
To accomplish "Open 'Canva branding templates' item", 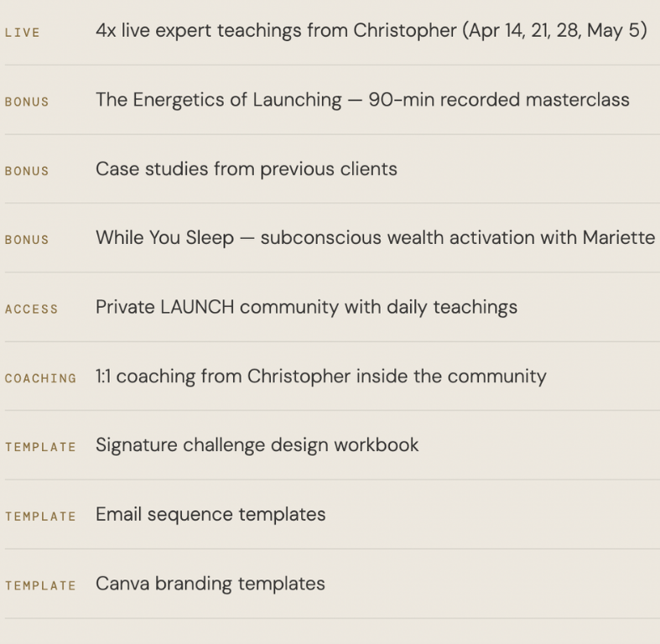I will tap(210, 584).
